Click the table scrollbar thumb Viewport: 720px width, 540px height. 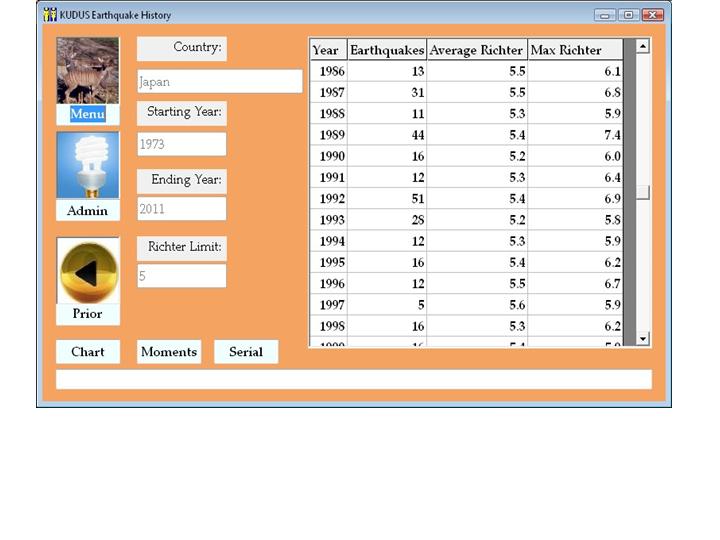642,192
